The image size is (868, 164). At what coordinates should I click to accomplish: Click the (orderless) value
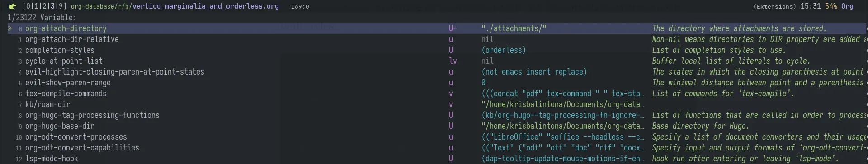point(504,50)
